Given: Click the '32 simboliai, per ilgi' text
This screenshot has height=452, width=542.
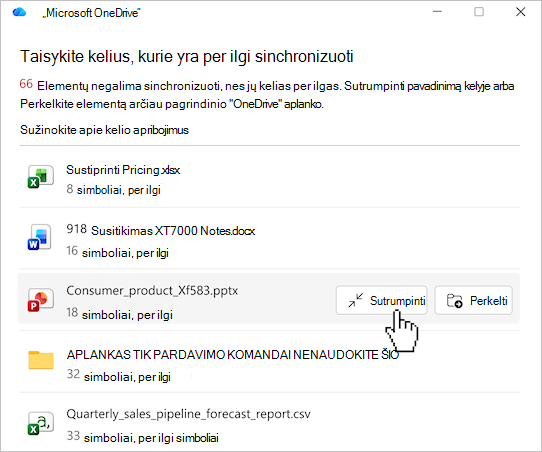Looking at the screenshot, I should [x=119, y=376].
